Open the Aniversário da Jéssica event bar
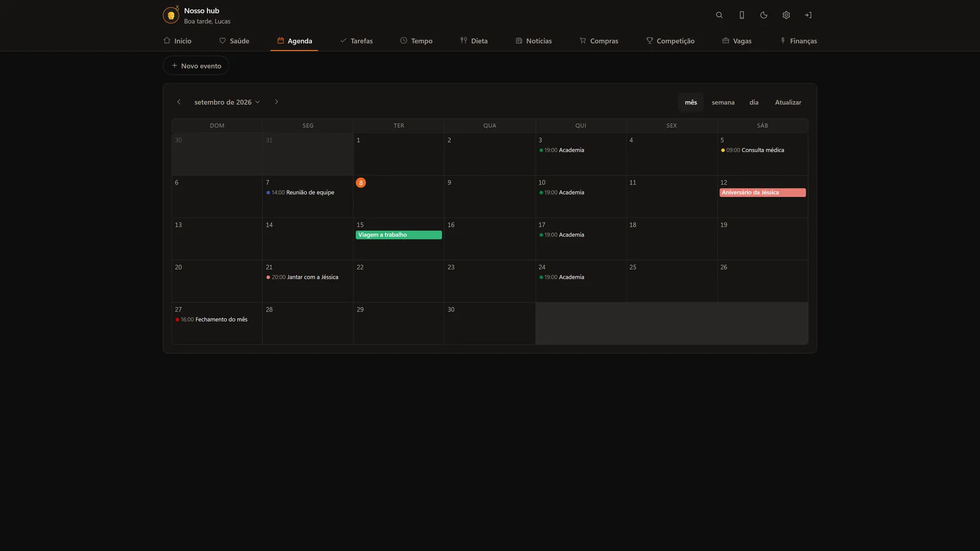 762,193
